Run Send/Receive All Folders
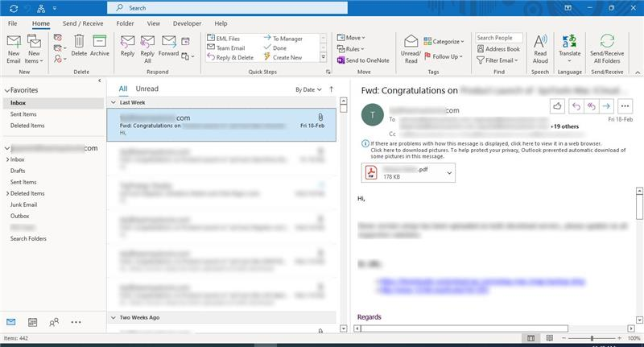 coord(607,49)
